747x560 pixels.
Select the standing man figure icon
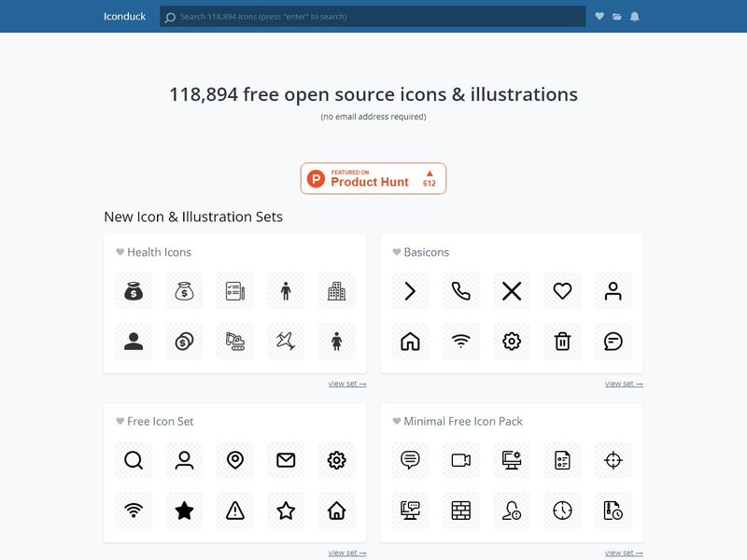286,291
